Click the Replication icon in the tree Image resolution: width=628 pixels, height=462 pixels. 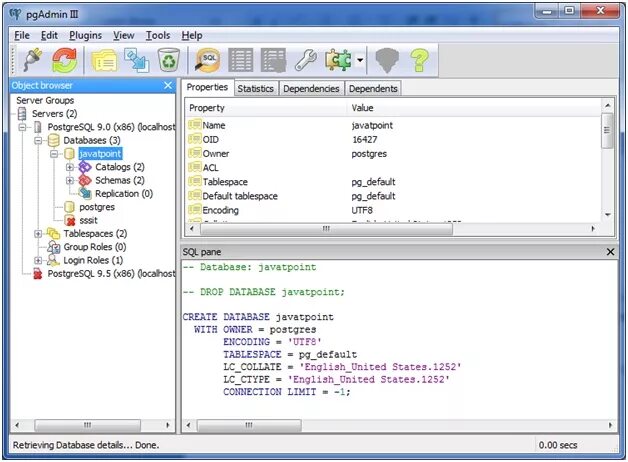tap(85, 193)
